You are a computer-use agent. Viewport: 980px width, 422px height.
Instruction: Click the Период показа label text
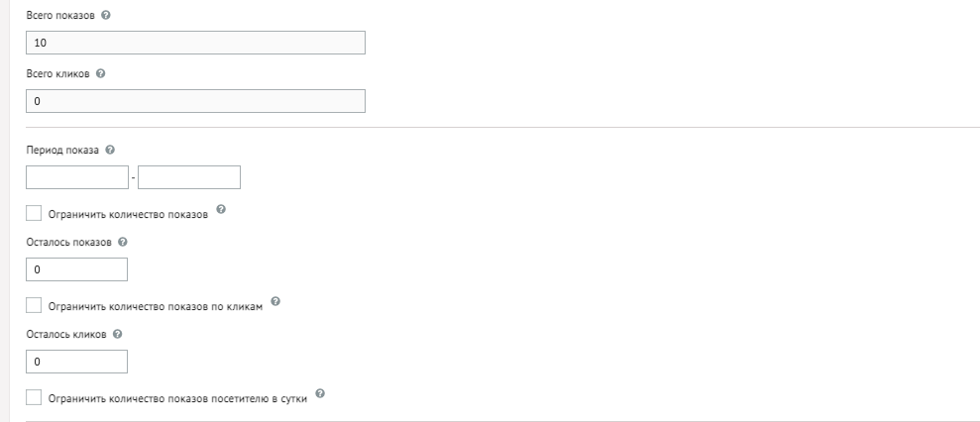(62, 150)
